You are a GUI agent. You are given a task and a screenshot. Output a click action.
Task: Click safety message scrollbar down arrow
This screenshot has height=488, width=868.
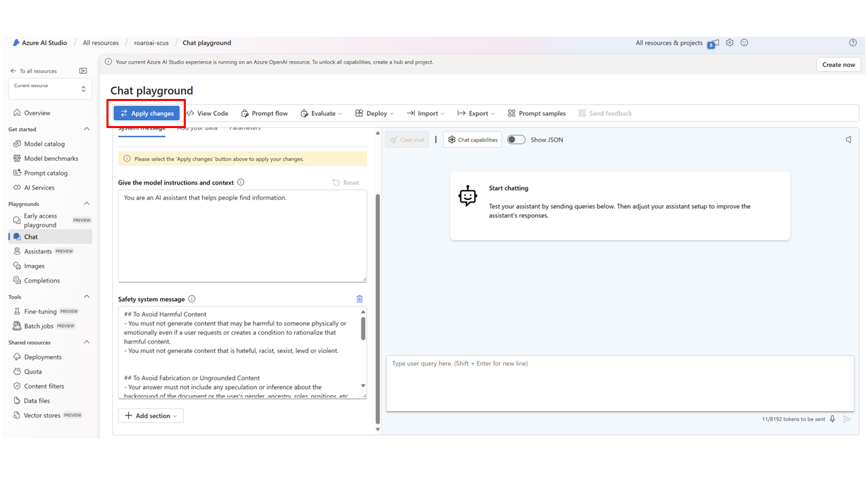[x=363, y=386]
